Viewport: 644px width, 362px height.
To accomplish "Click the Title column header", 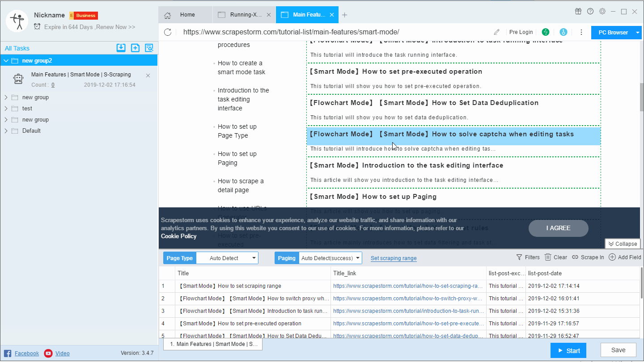I will (253, 273).
